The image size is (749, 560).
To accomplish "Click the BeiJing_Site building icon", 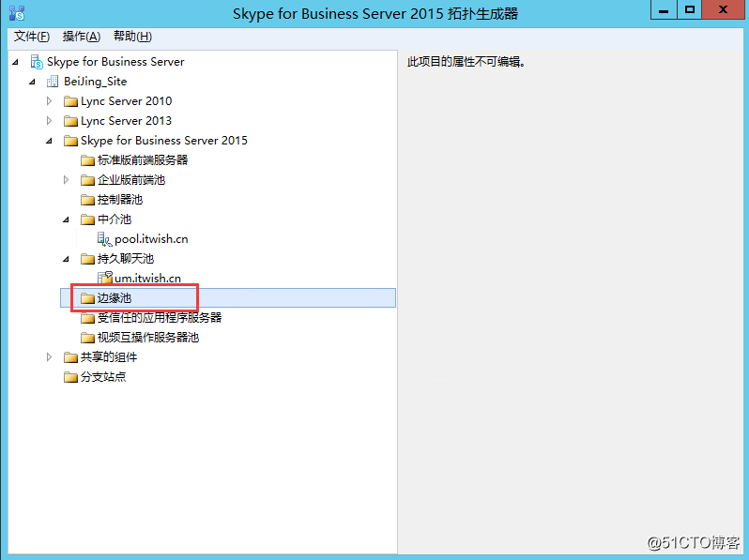I will coord(53,82).
